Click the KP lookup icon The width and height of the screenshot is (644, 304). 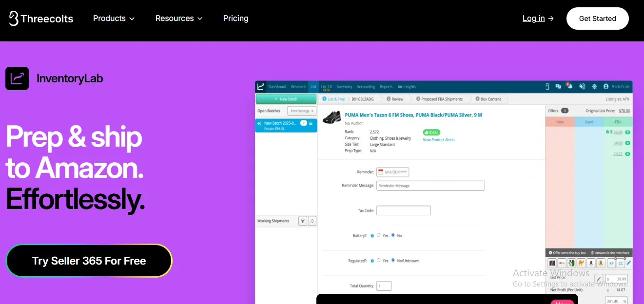coord(611,263)
